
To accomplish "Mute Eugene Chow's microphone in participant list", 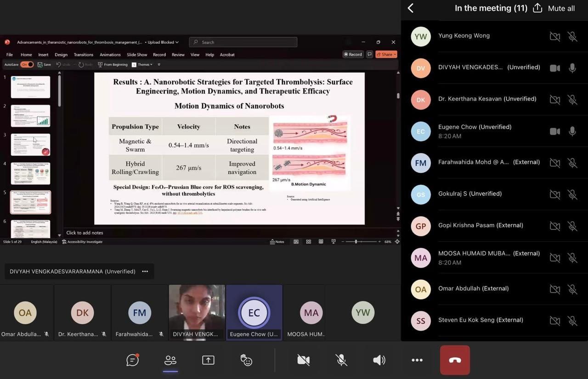I will tap(572, 131).
